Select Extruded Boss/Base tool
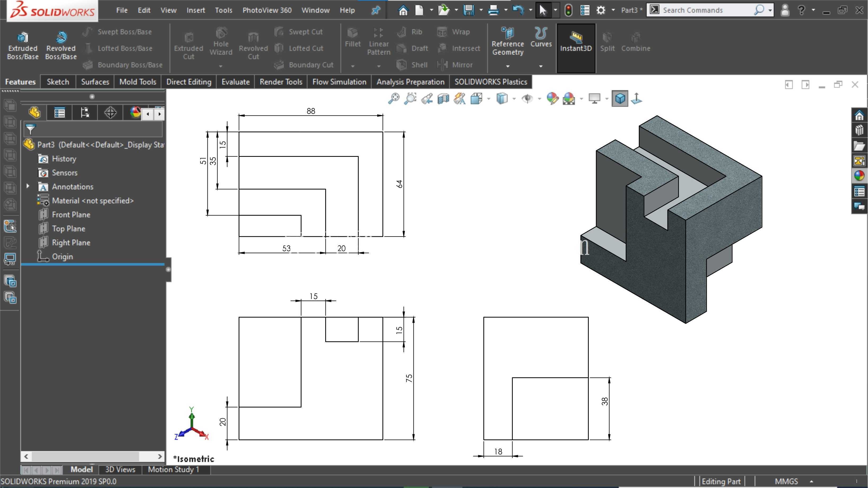 coord(23,46)
